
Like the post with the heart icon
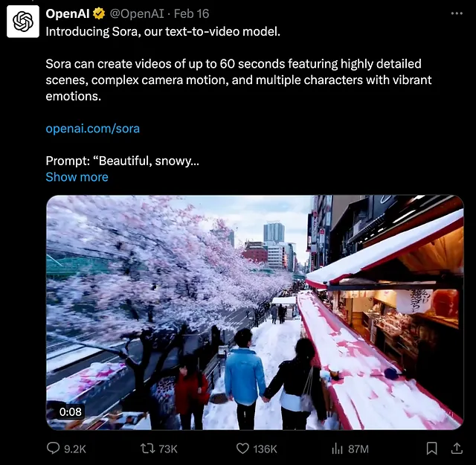tap(242, 449)
